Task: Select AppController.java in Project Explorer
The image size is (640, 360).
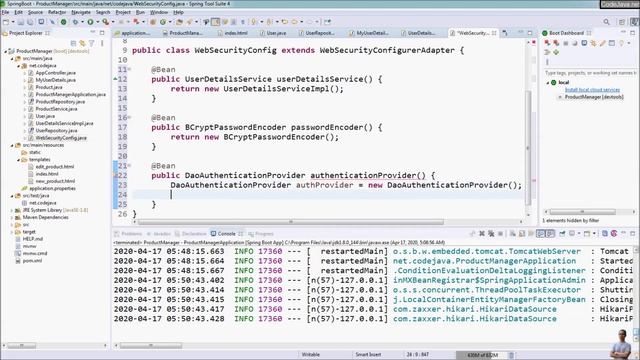Action: (x=56, y=73)
